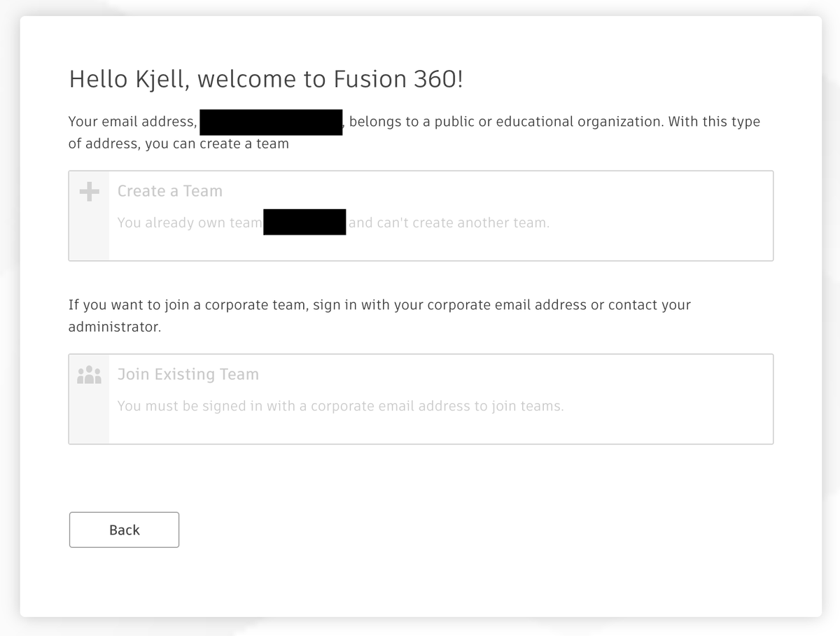This screenshot has height=636, width=840.
Task: Click the people icon for Join Existing Team
Action: tap(89, 375)
